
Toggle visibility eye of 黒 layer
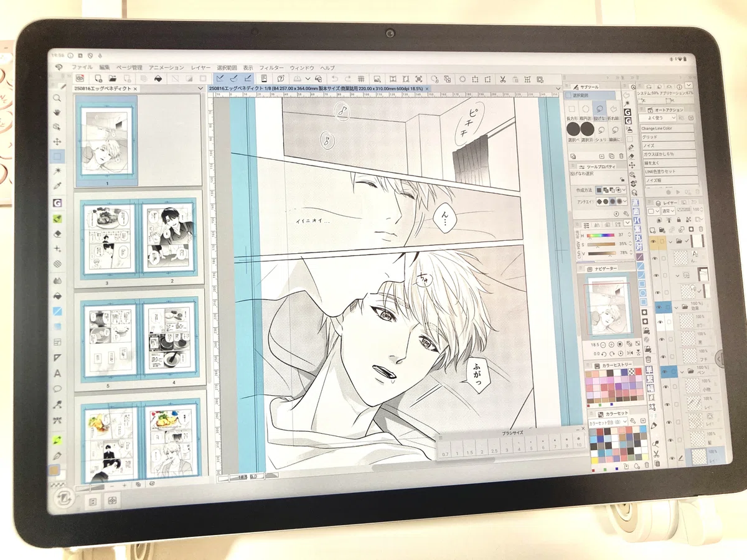(662, 339)
